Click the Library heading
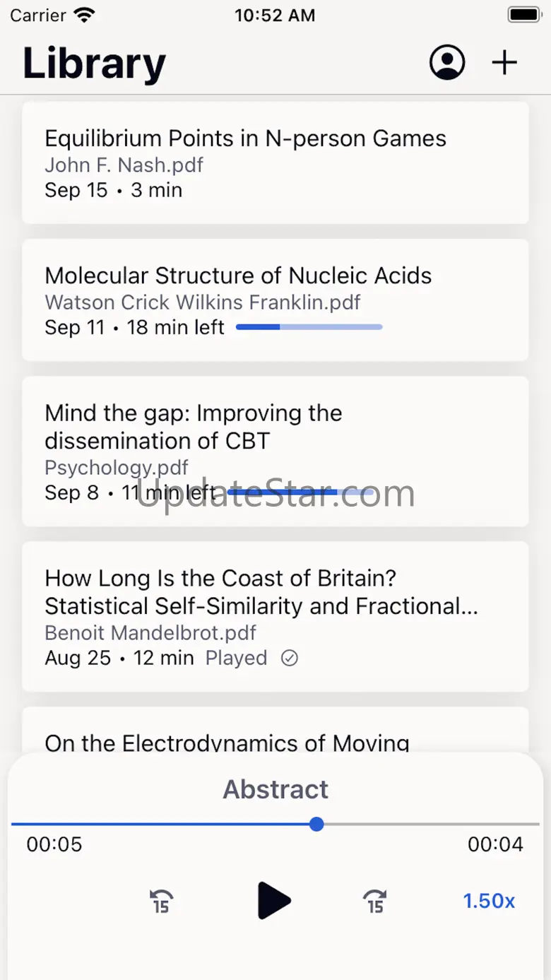The image size is (551, 980). pyautogui.click(x=95, y=64)
